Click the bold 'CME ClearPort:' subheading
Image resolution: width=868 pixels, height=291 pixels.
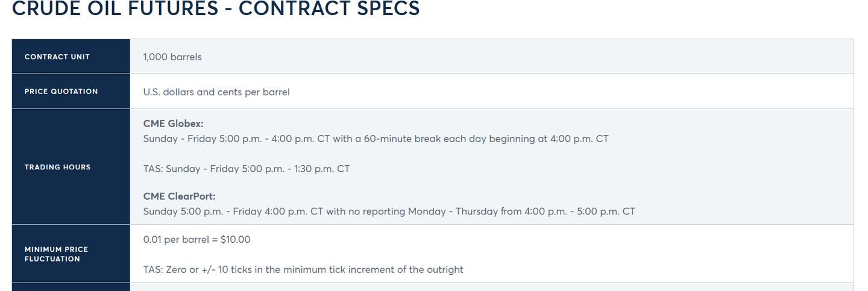pos(179,196)
